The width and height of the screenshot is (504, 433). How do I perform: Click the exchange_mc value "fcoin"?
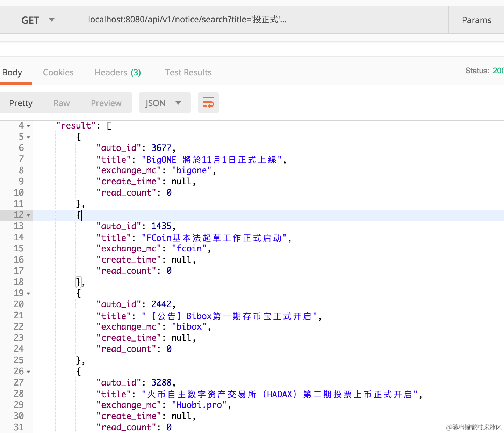[x=189, y=249]
